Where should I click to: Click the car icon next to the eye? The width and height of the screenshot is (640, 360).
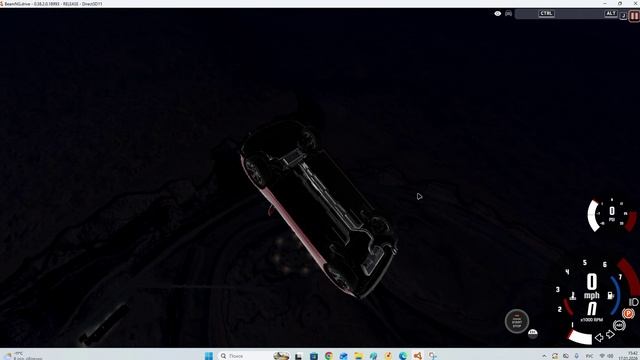click(508, 13)
